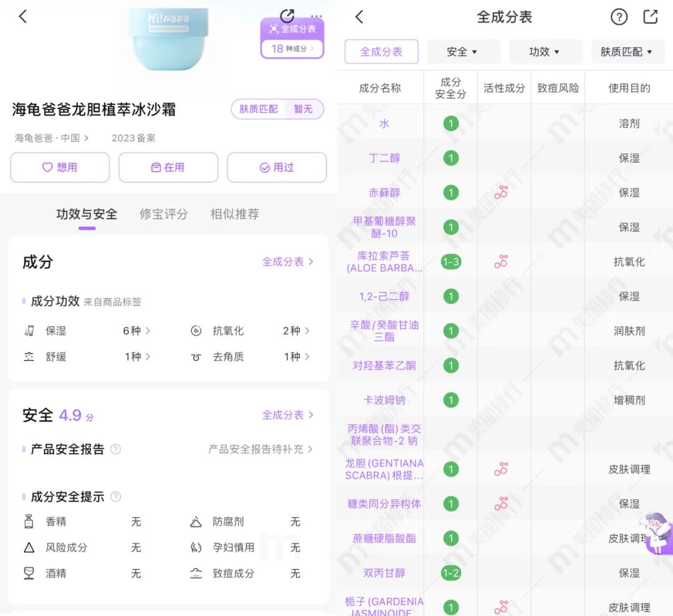Open the three-dot more menu
The image size is (673, 616).
317,16
